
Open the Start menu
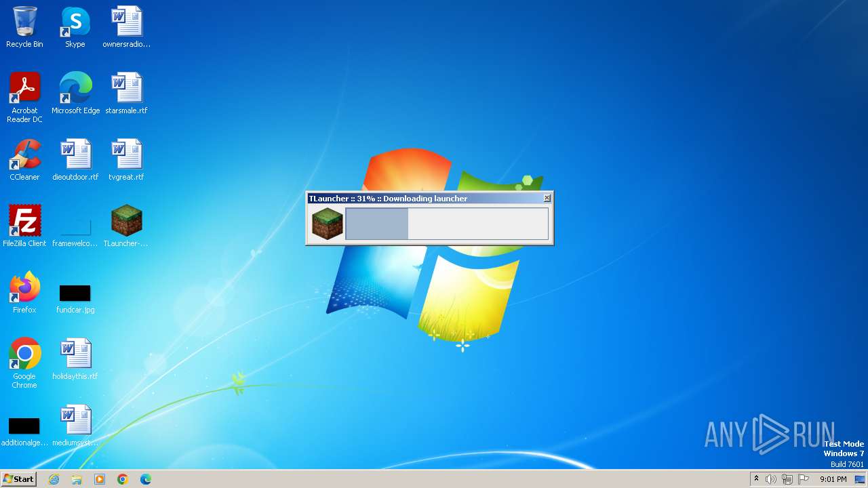(18, 479)
